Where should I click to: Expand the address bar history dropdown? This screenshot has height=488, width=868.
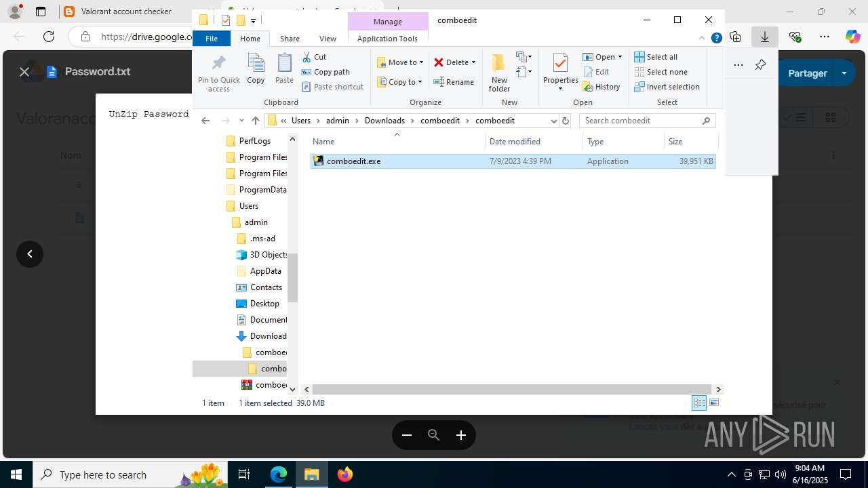pos(553,121)
